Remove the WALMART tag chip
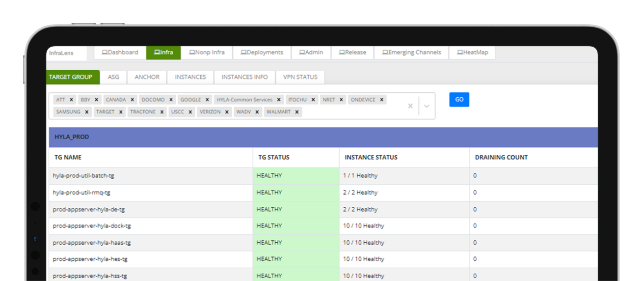 (x=297, y=112)
